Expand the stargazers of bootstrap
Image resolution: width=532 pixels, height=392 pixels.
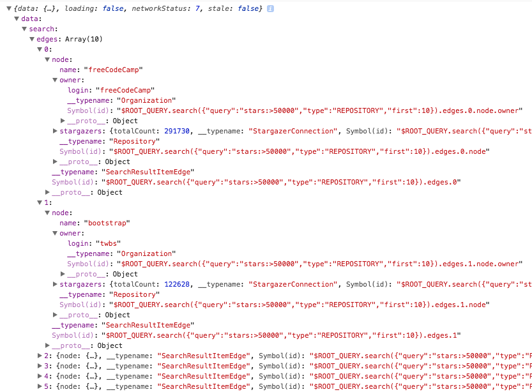pyautogui.click(x=55, y=284)
